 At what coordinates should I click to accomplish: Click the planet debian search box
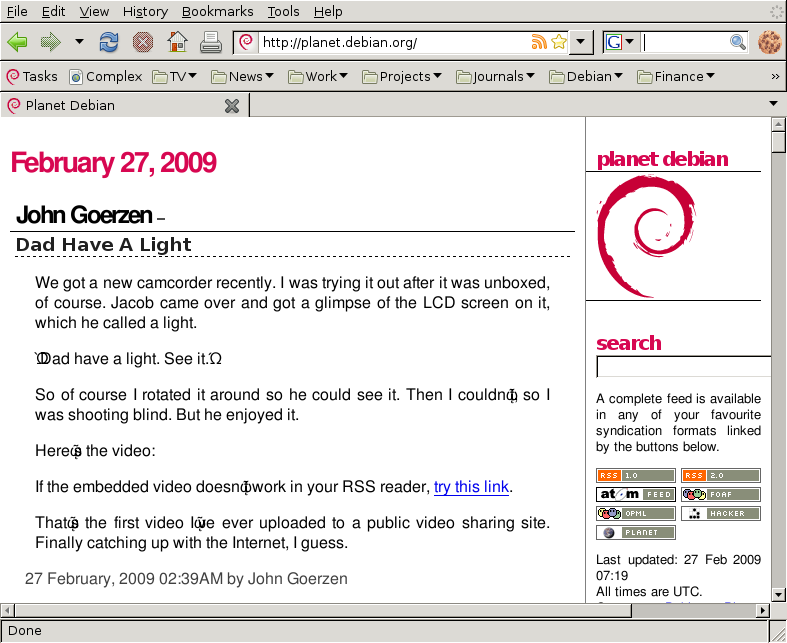(x=683, y=367)
